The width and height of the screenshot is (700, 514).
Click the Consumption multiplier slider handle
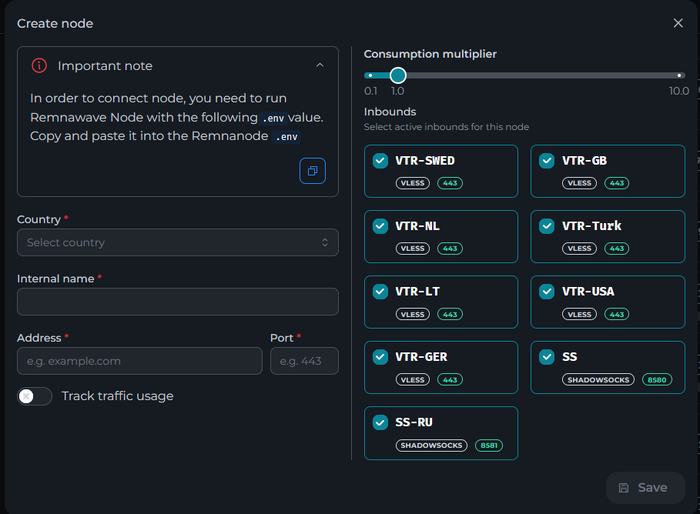click(x=398, y=75)
